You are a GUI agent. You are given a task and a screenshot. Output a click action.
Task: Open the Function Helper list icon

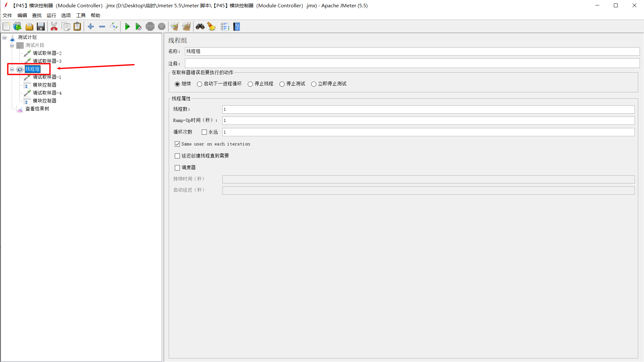[225, 27]
